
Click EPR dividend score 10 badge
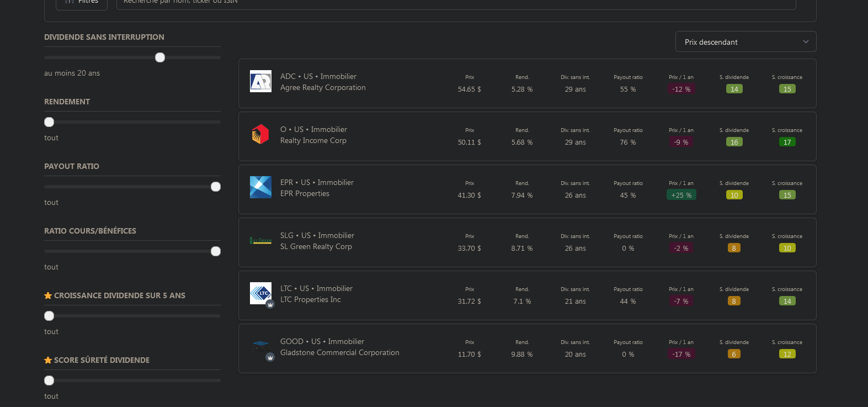(734, 195)
